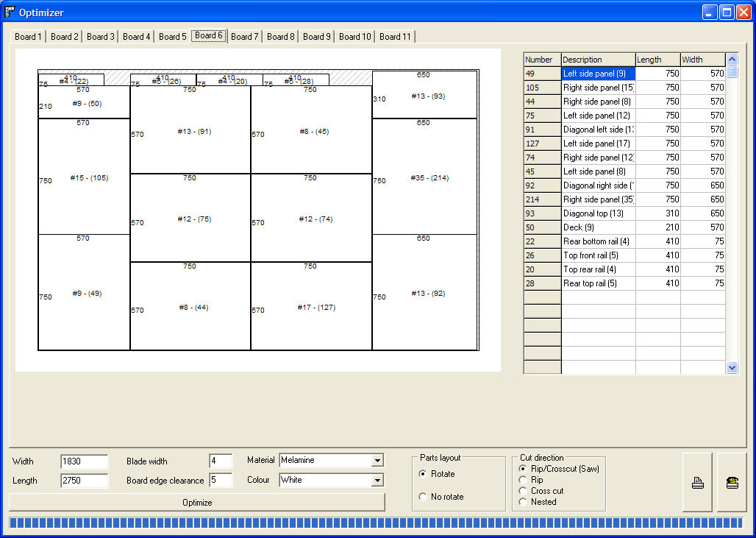Click part #12 - (75) in the board layout
756x538 pixels.
pyautogui.click(x=190, y=218)
